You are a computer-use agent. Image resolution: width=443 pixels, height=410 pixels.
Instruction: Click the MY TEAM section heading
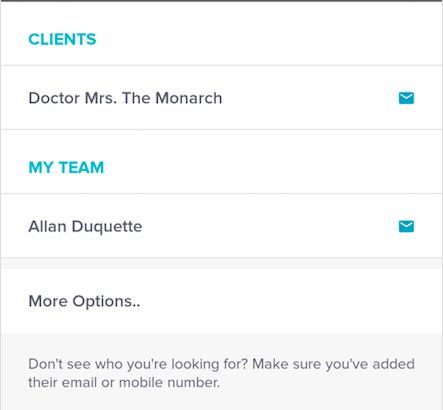[x=66, y=167]
